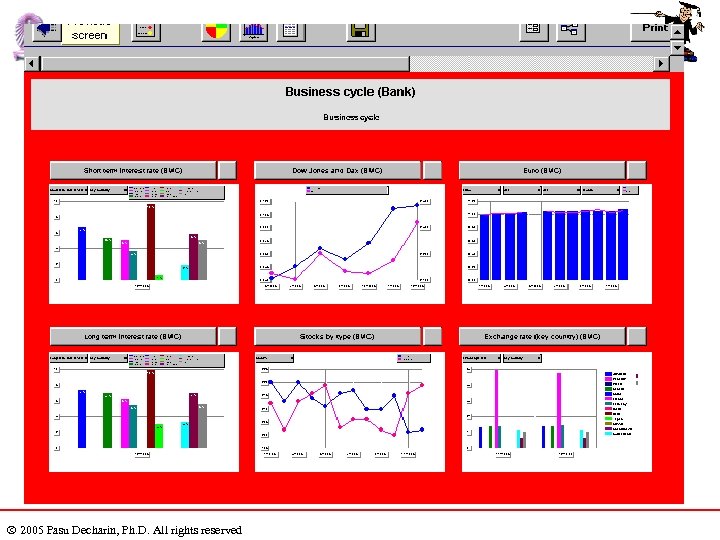The width and height of the screenshot is (720, 540).
Task: Toggle small square beside Stocks by type
Action: click(432, 337)
